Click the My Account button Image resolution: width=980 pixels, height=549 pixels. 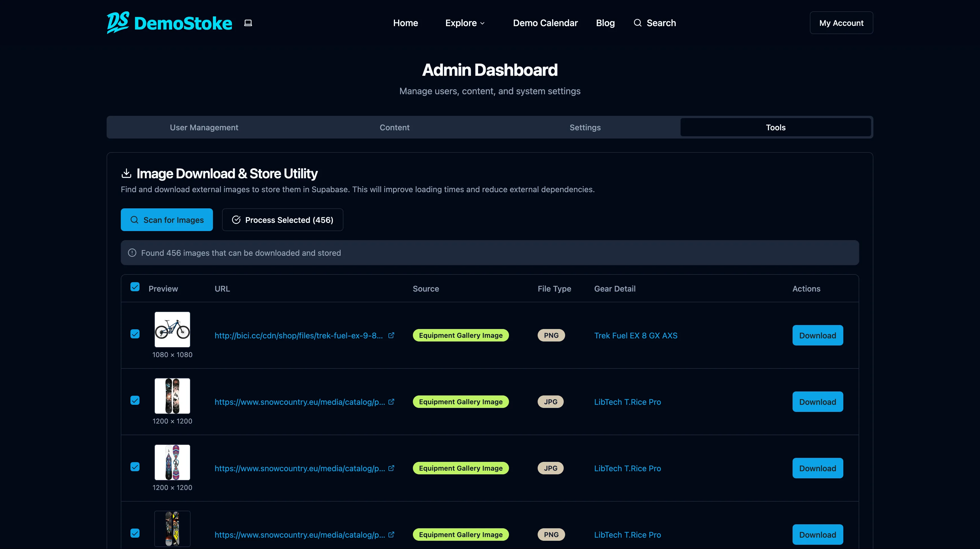point(841,22)
